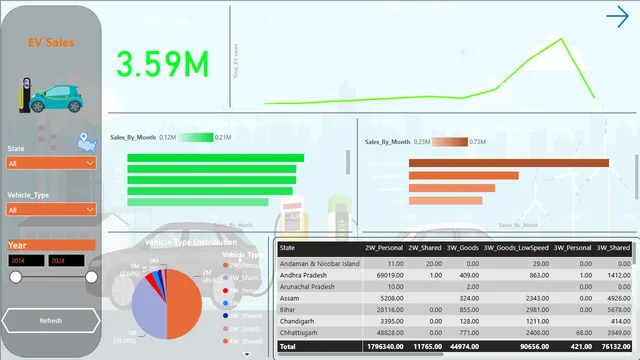Select 2W_Personal legend entry
640x360 pixels.
pos(241,265)
